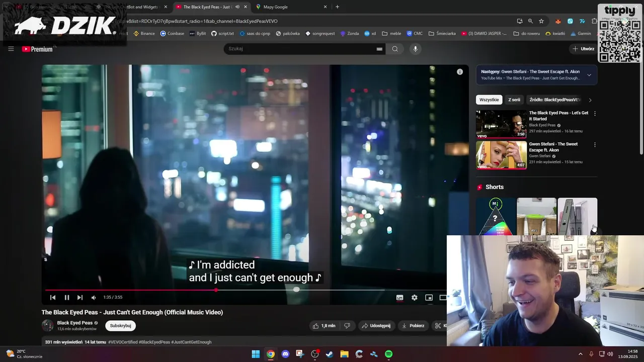Open the #VEVOCertified hashtag link
The width and height of the screenshot is (644, 362).
(x=122, y=342)
